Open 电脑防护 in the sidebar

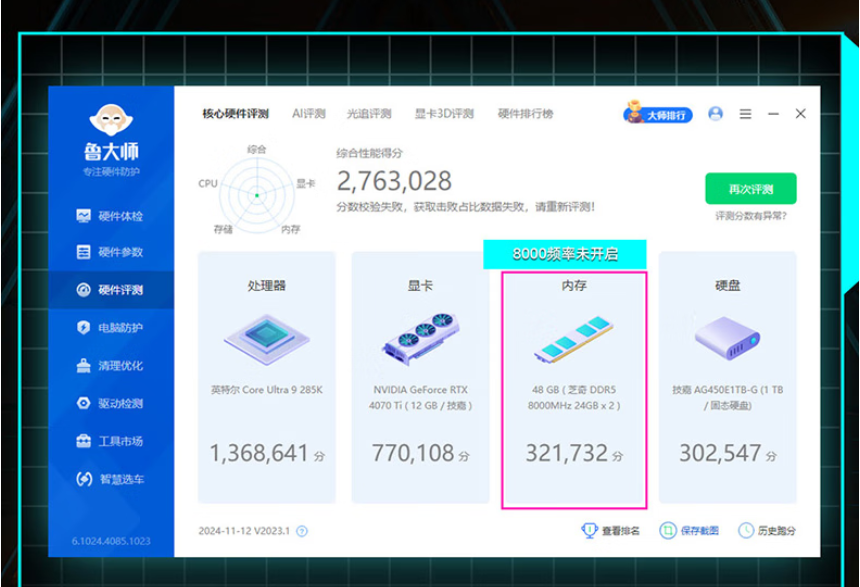110,328
